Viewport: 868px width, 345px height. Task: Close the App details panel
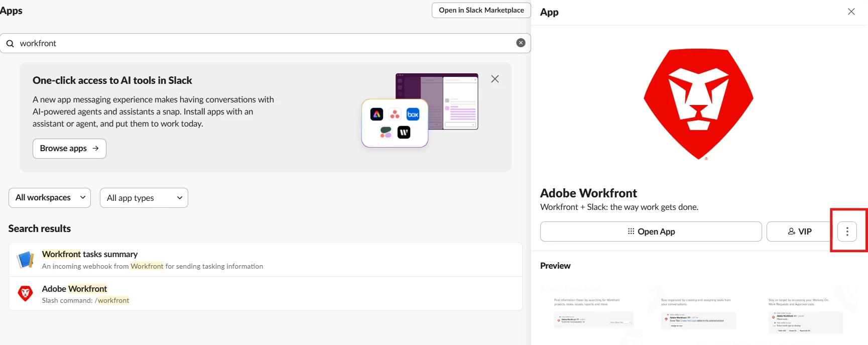851,12
